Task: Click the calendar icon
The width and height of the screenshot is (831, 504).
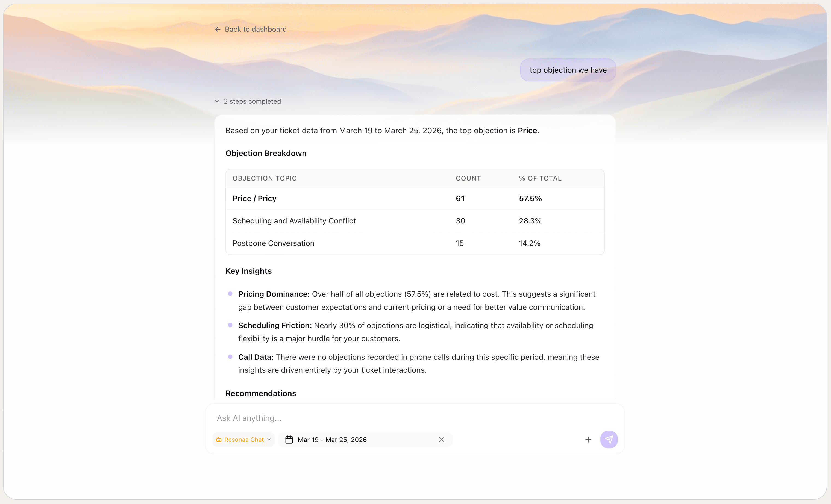Action: pos(289,440)
